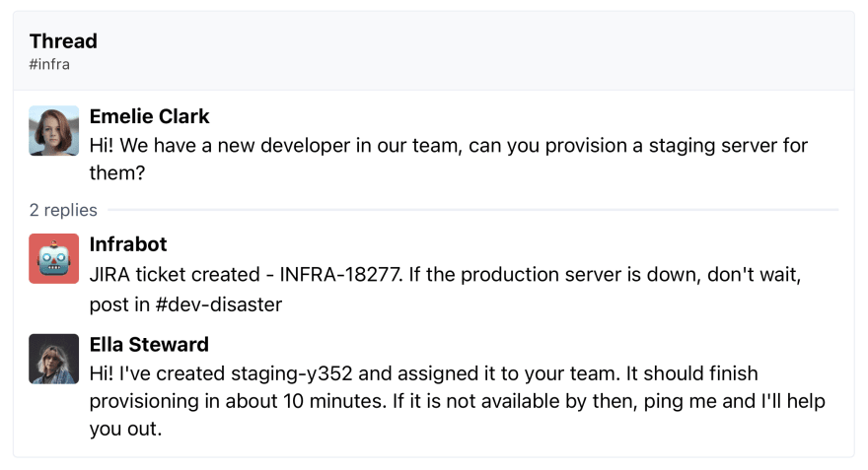Expand the 2 replies divider label

(63, 210)
